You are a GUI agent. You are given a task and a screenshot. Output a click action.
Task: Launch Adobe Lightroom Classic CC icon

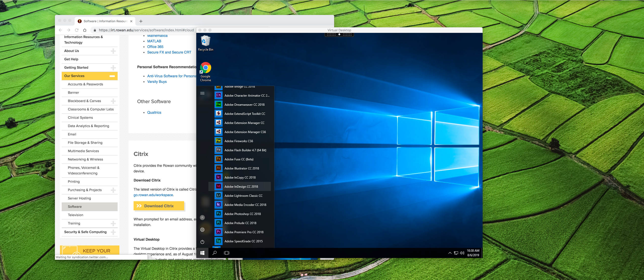(x=218, y=196)
